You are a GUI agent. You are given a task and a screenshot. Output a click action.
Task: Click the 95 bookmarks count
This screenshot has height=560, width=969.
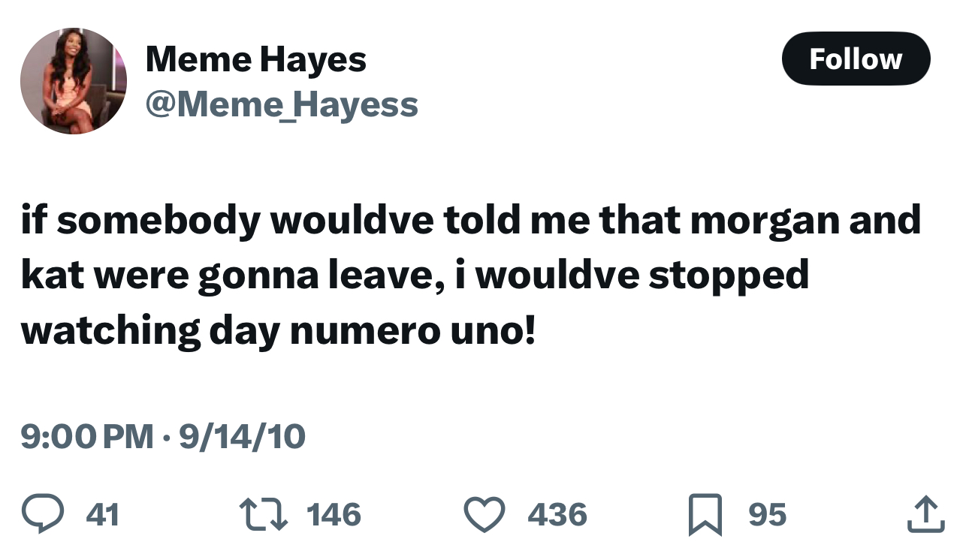tap(767, 515)
